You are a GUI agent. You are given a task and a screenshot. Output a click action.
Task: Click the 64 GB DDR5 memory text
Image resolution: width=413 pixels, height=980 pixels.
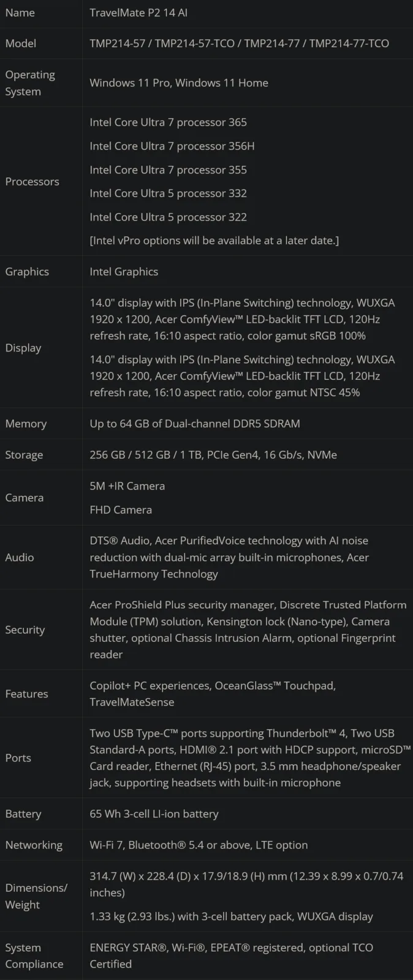click(x=194, y=423)
